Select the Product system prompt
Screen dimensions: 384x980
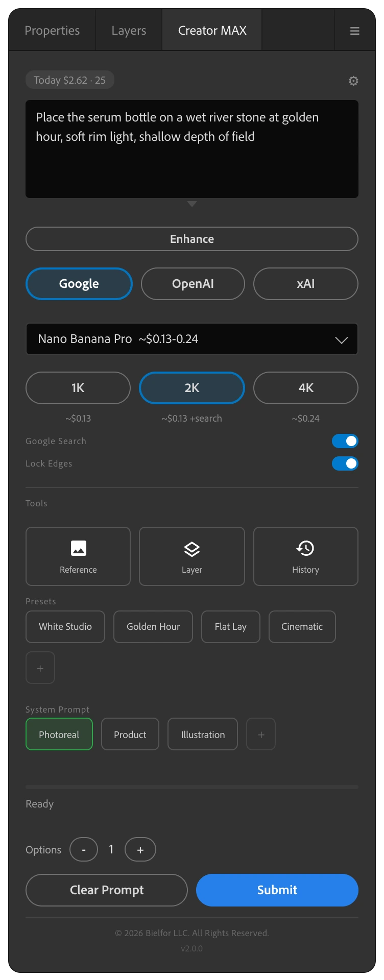coord(130,734)
